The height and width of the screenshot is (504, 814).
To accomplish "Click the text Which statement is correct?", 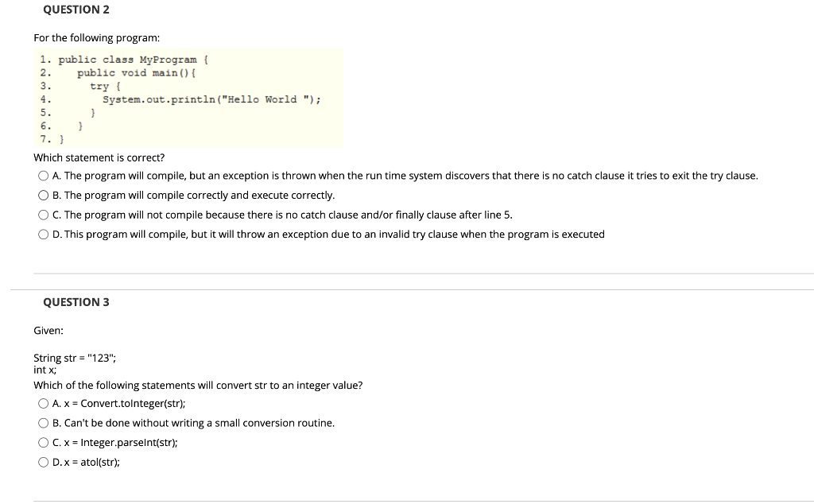I will [x=99, y=157].
